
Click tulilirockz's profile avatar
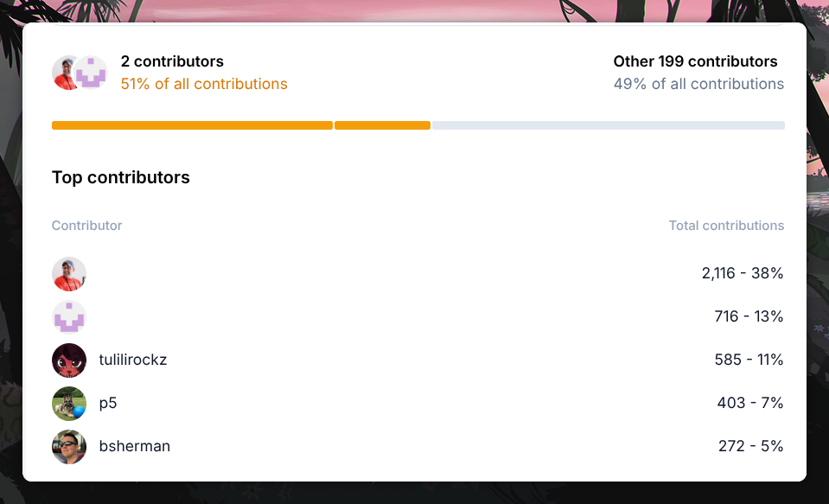coord(69,360)
